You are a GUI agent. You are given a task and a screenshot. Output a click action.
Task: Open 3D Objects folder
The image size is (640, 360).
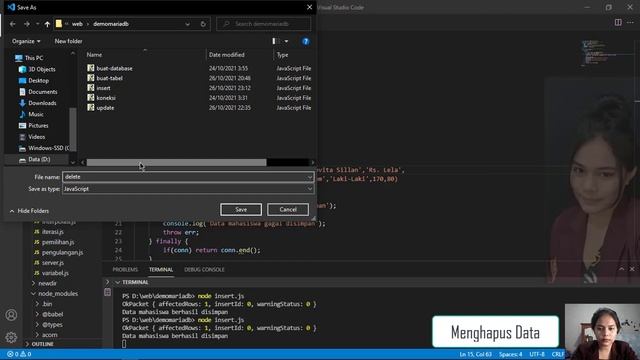click(42, 69)
